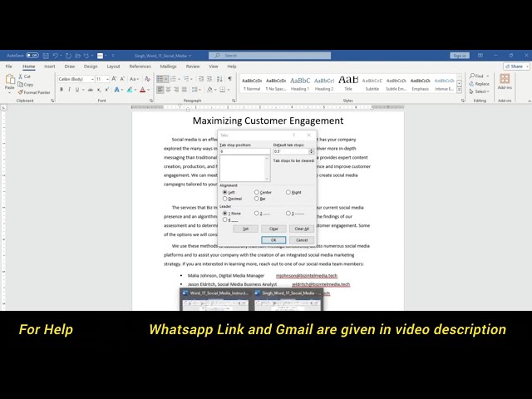The height and width of the screenshot is (399, 532).
Task: Select leader option 4 underline
Action: click(x=225, y=219)
